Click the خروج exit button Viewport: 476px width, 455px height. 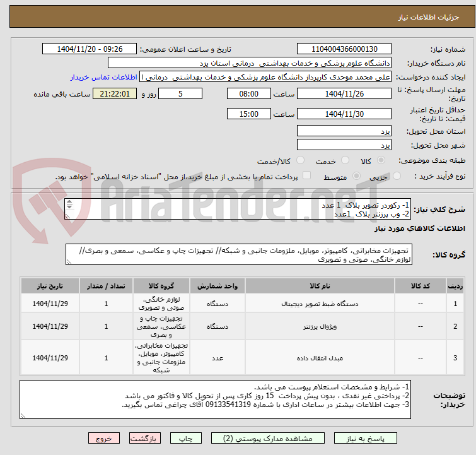[x=104, y=439]
